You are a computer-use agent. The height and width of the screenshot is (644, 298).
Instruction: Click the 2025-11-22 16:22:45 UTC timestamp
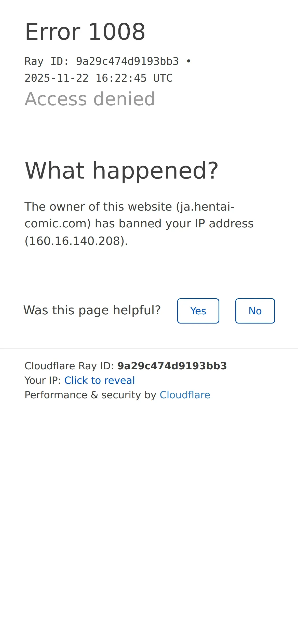pyautogui.click(x=98, y=78)
